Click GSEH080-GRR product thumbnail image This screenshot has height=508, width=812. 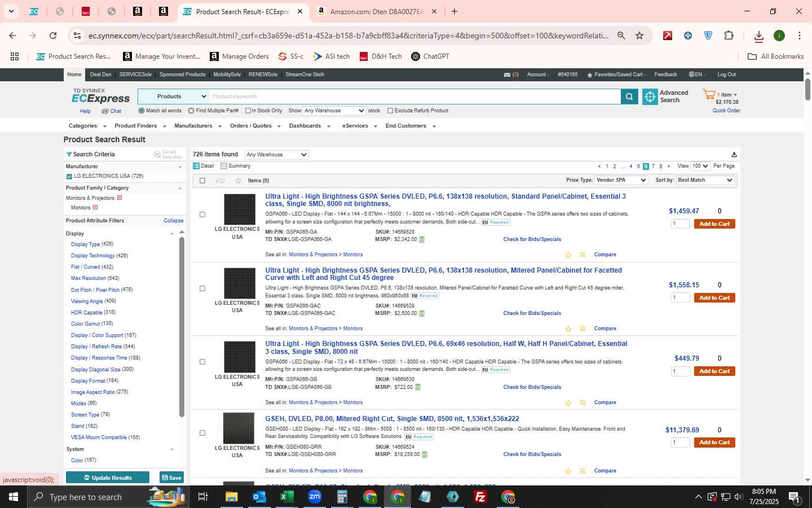click(239, 428)
